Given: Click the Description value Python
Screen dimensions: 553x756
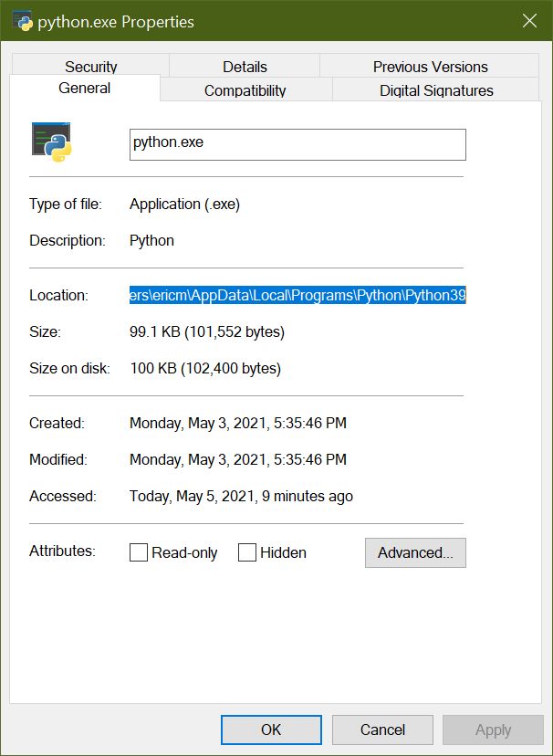Looking at the screenshot, I should (x=151, y=241).
